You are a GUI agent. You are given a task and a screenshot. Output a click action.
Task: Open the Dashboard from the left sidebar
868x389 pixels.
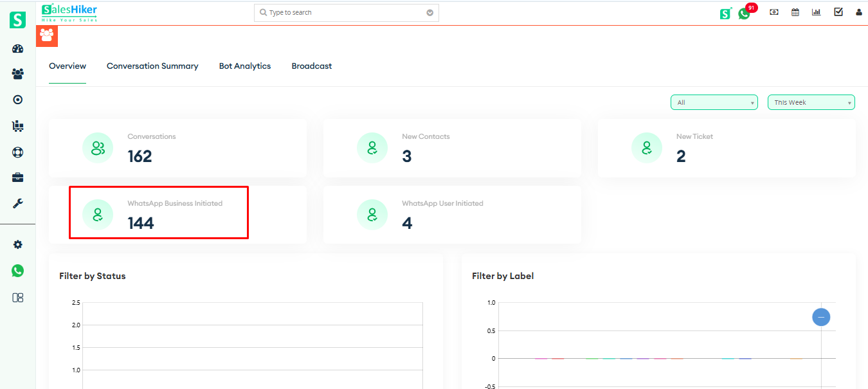17,48
